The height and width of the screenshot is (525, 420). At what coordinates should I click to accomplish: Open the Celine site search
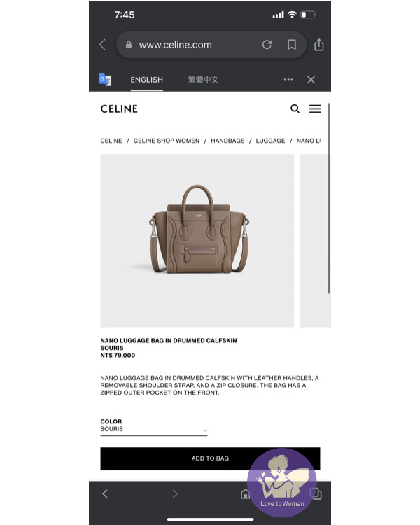(x=295, y=108)
